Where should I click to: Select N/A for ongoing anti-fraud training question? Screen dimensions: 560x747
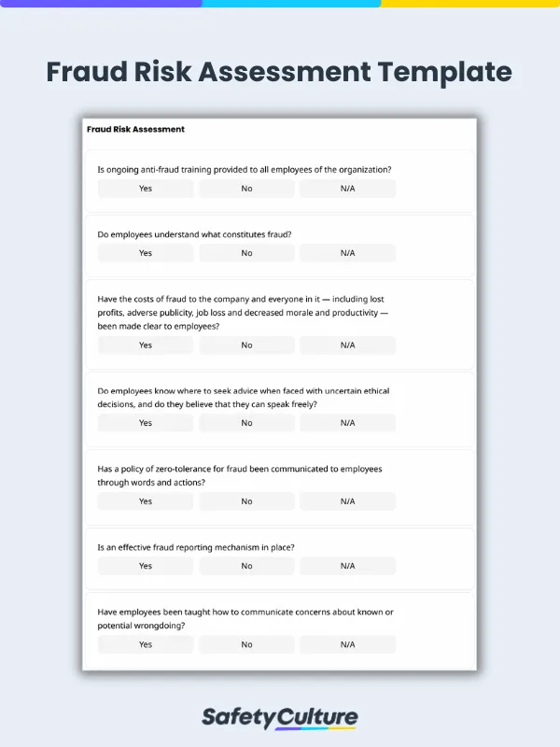pyautogui.click(x=347, y=189)
